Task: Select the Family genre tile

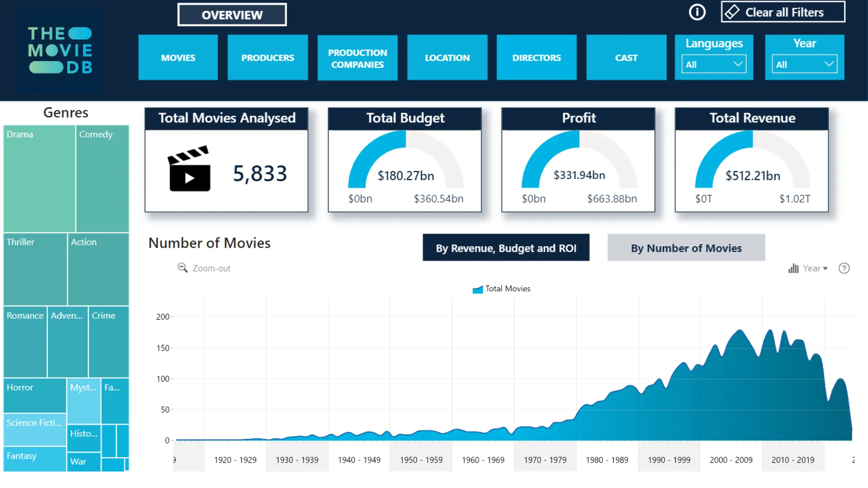Action: (115, 401)
